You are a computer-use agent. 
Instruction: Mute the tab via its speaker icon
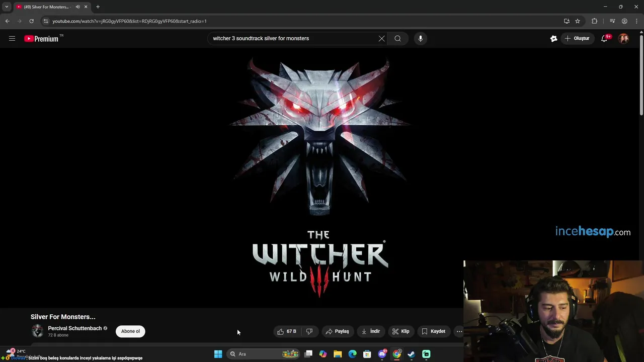[77, 7]
